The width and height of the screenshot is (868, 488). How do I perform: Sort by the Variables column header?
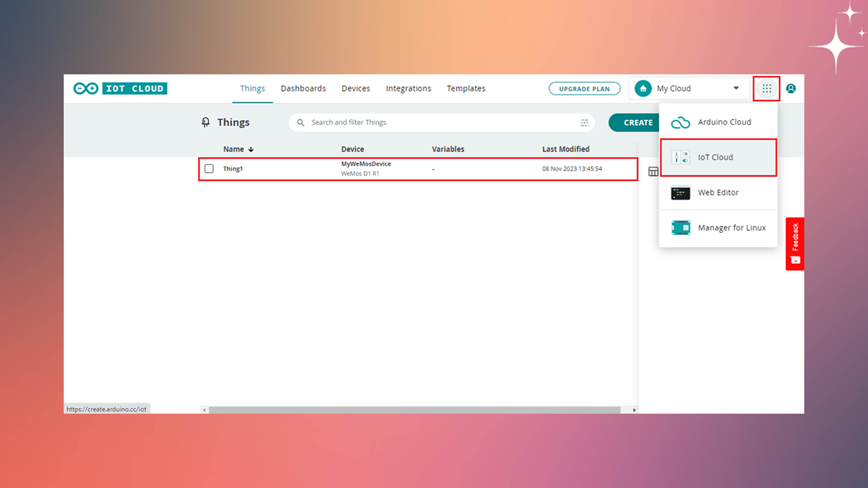point(448,149)
